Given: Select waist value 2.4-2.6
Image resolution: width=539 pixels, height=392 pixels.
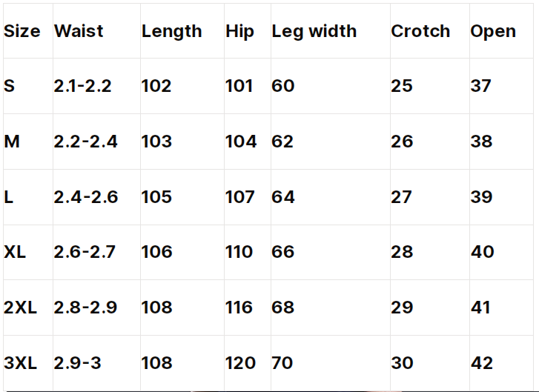Looking at the screenshot, I should point(85,197).
